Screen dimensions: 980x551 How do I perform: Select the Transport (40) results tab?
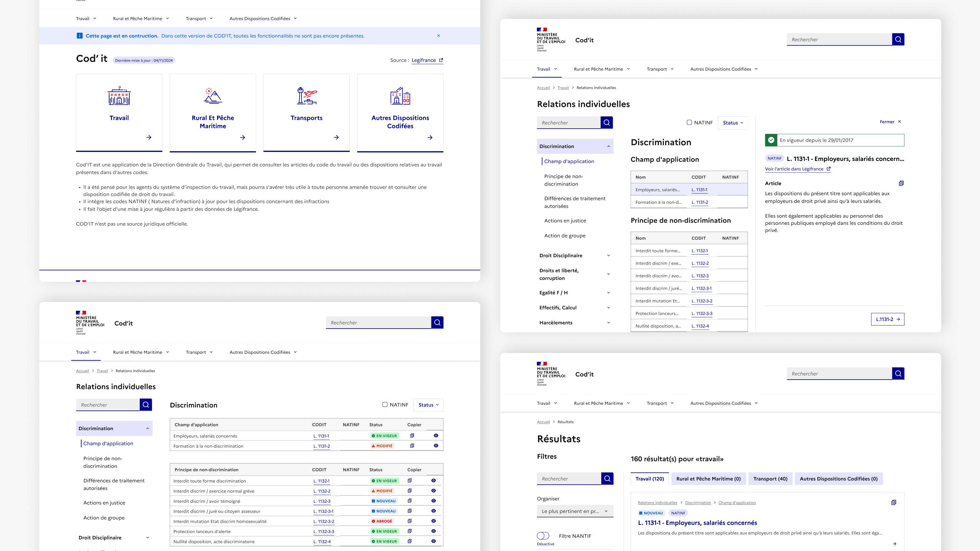point(770,479)
